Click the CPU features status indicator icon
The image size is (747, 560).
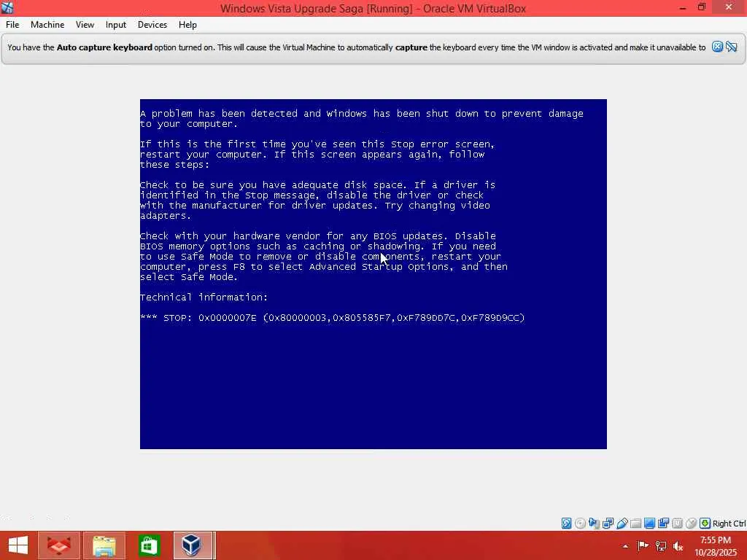click(677, 524)
